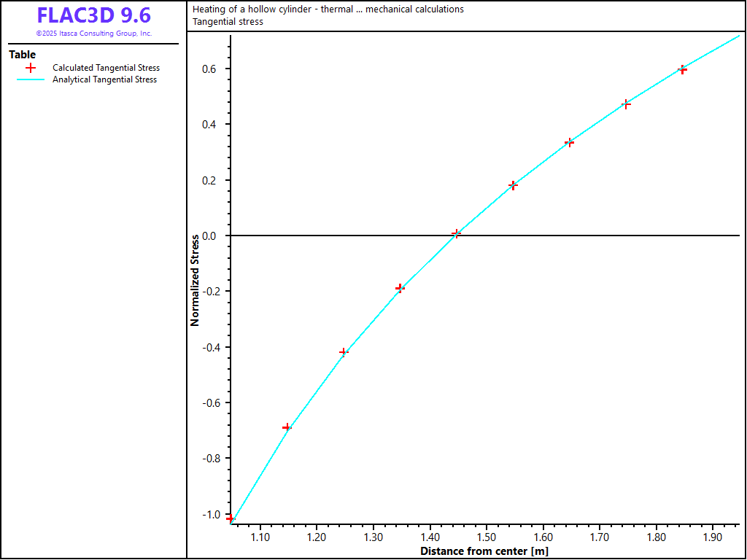Click the plot title about heating hollow cylinder
This screenshot has width=747, height=560.
click(x=328, y=9)
